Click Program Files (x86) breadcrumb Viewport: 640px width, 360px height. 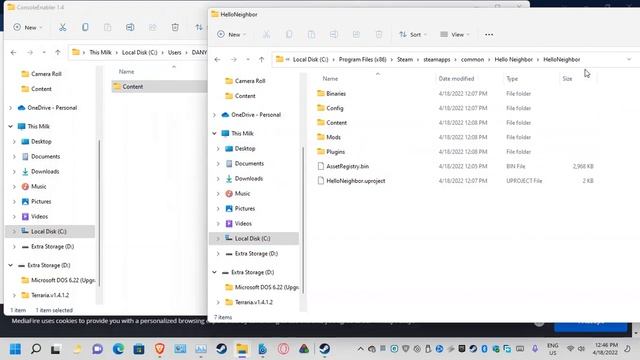pyautogui.click(x=362, y=60)
